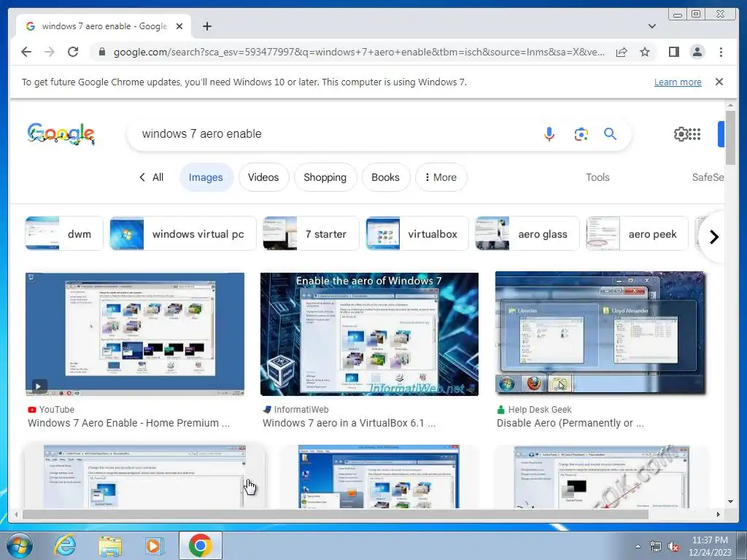
Task: Bookmark this page with the star icon
Action: pos(645,52)
